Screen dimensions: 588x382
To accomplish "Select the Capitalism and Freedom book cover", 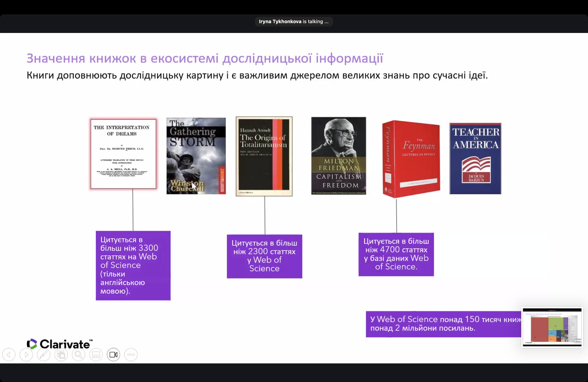I will 339,156.
